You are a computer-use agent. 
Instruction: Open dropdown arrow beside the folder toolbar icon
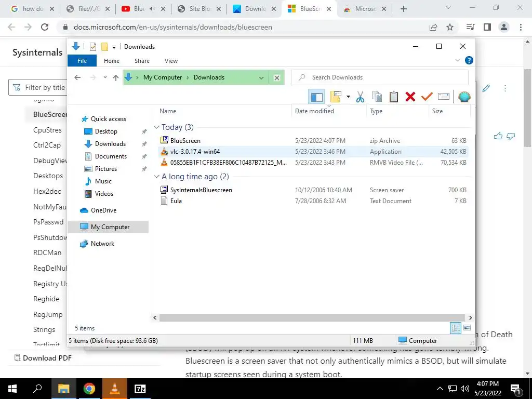[348, 97]
